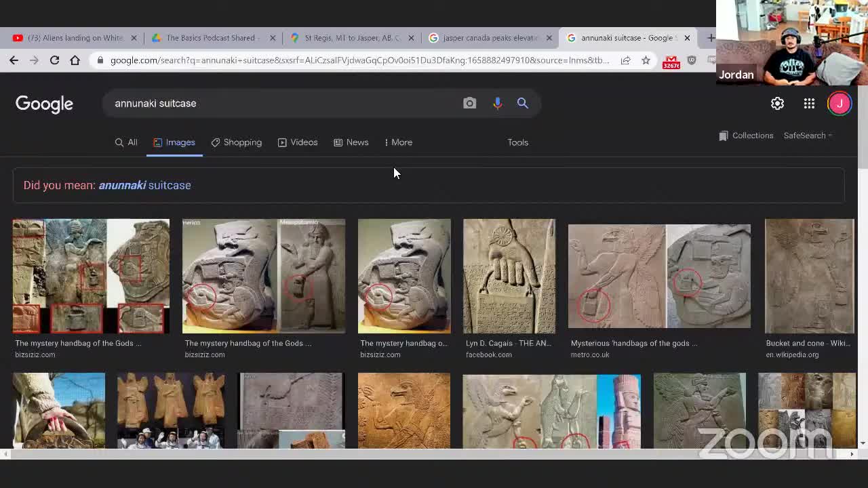Screen dimensions: 868x488
Task: Click the browser address bar URL
Action: 359,60
